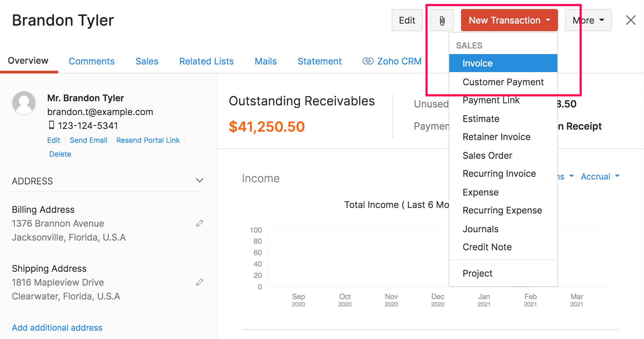644x339 pixels.
Task: Click Add additional address
Action: pyautogui.click(x=57, y=327)
